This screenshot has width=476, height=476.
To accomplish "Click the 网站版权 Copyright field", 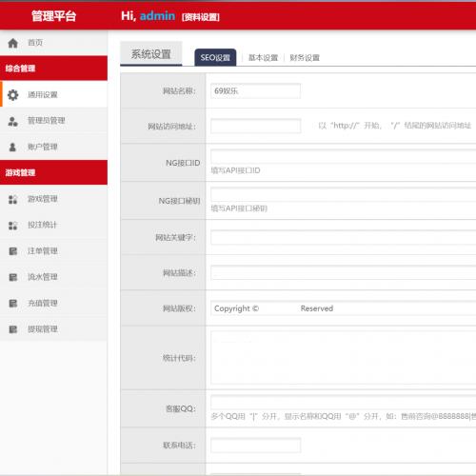I will (x=344, y=308).
